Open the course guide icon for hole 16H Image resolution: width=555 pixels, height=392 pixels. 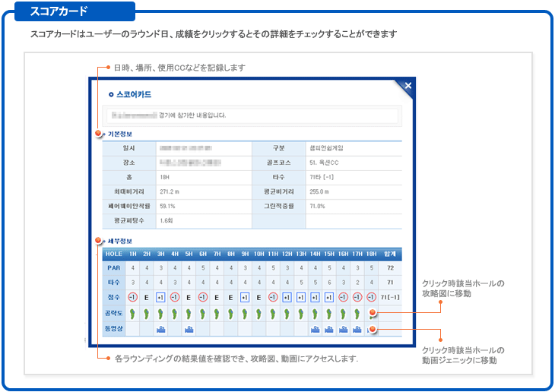pyautogui.click(x=343, y=313)
